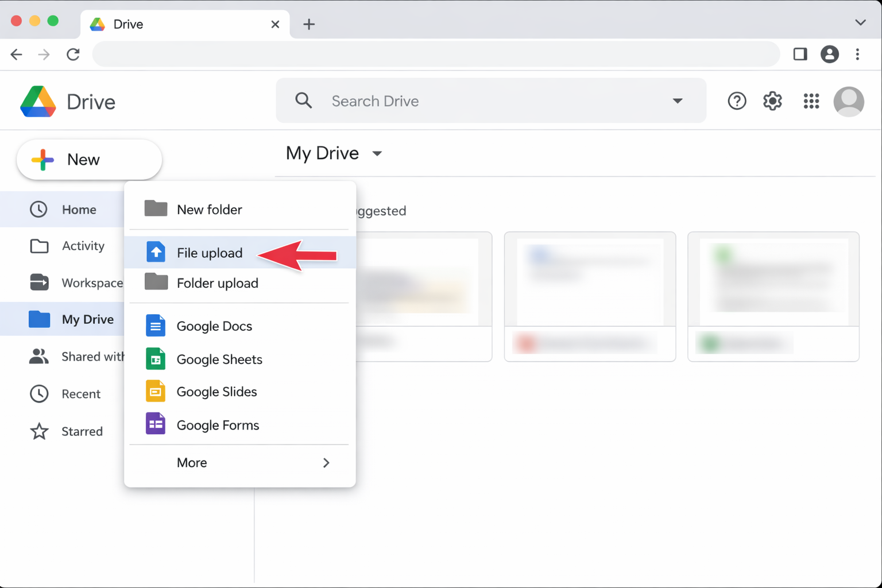
Task: Open a new browser tab with plus
Action: click(x=309, y=24)
